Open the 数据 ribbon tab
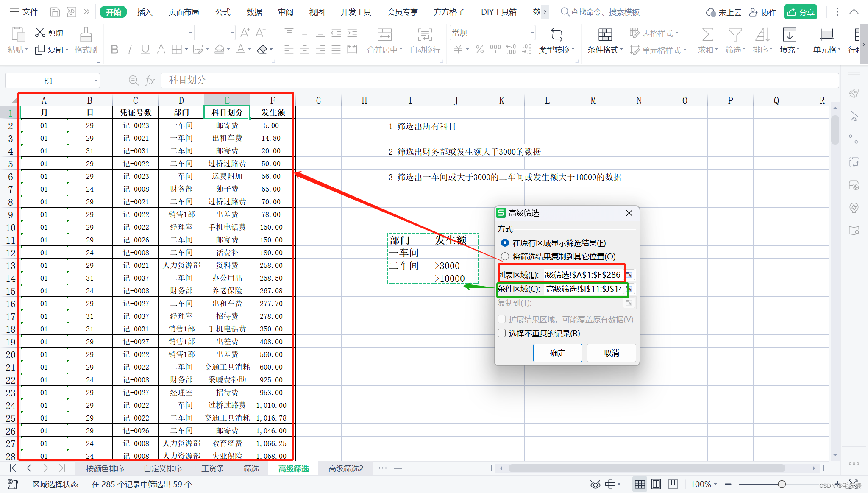 click(x=254, y=12)
